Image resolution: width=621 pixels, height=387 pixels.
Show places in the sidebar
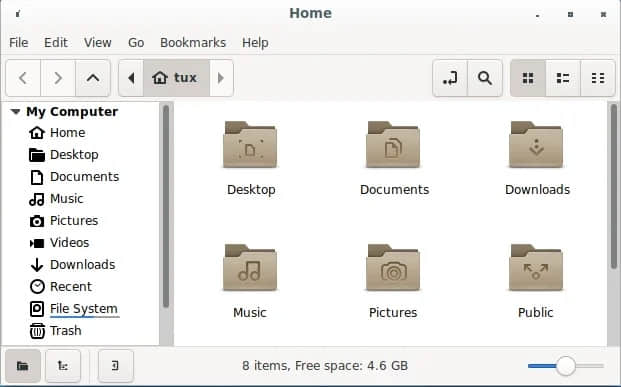[x=23, y=366]
